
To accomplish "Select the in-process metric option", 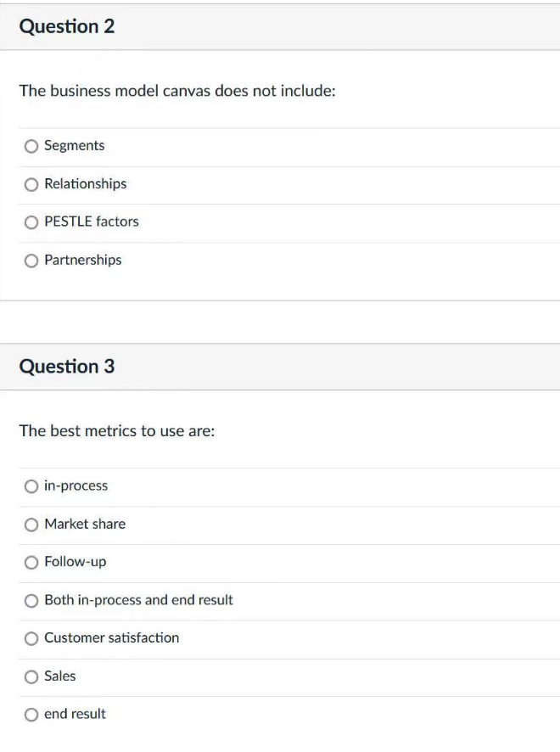I will (x=31, y=485).
